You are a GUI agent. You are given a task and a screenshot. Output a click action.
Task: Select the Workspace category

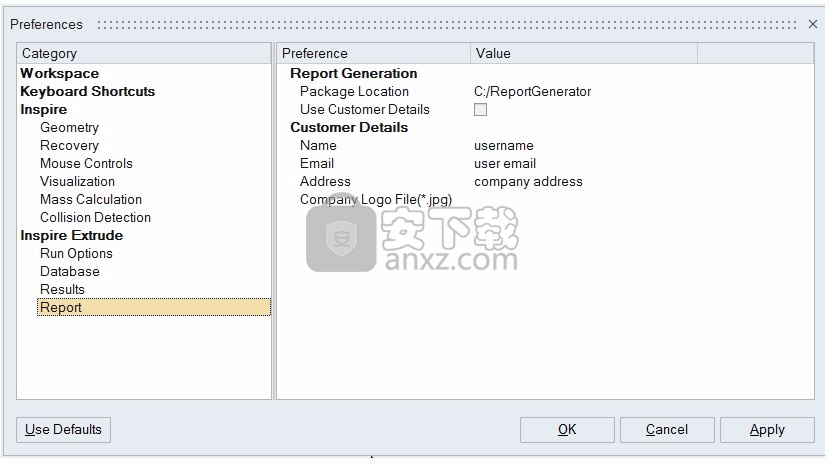click(60, 73)
